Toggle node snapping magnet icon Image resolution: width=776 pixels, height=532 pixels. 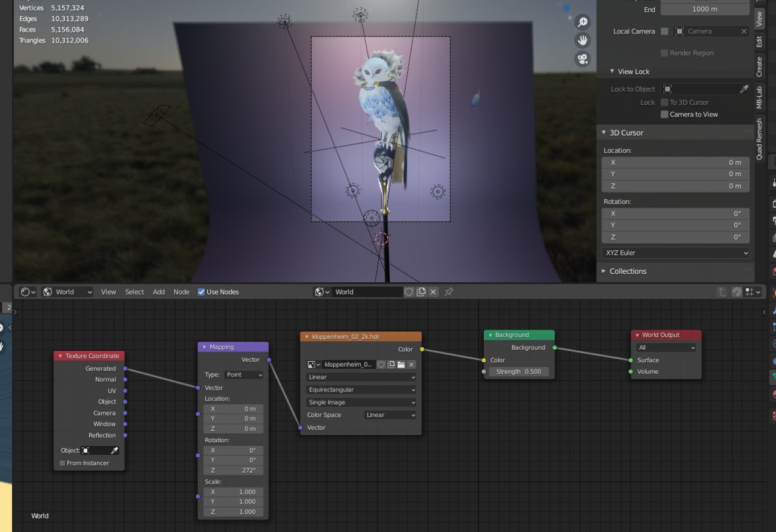coord(736,292)
